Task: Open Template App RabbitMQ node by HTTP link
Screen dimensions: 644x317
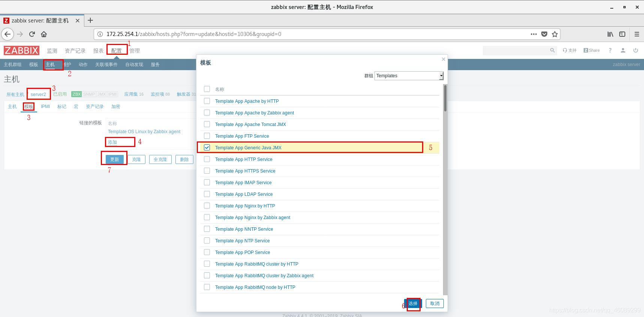Action: [255, 287]
